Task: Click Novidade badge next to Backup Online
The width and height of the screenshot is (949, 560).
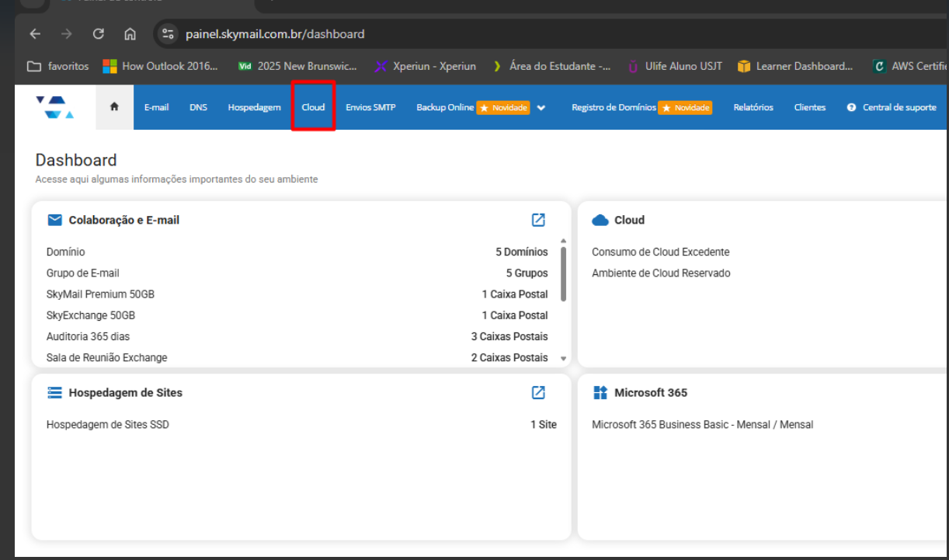Action: pos(503,108)
